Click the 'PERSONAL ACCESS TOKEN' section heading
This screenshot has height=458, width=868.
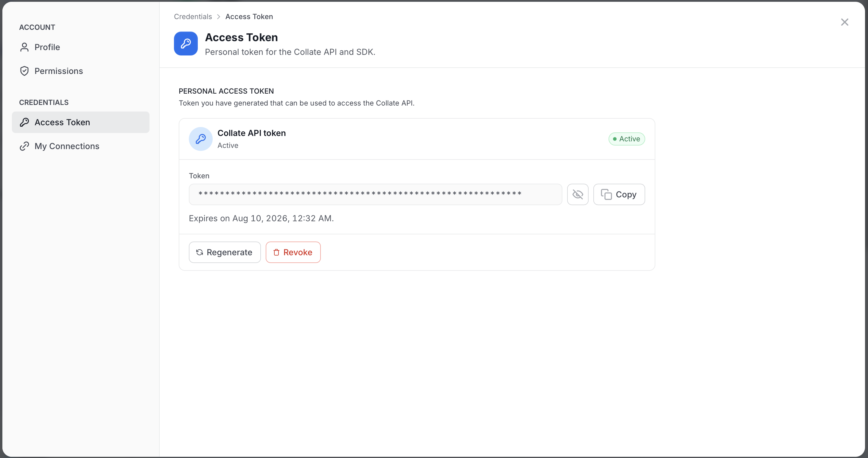pos(226,91)
